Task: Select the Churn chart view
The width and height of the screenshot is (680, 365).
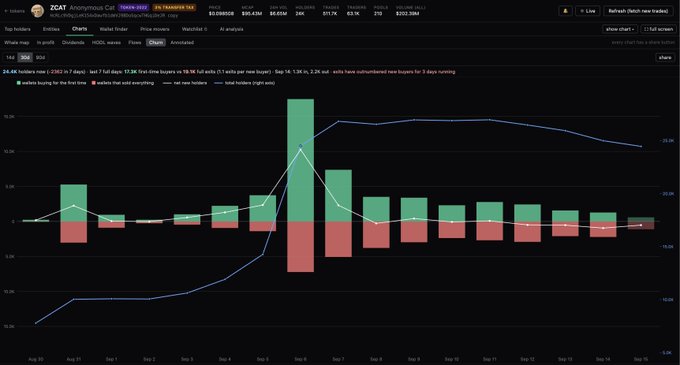Action: pyautogui.click(x=156, y=42)
